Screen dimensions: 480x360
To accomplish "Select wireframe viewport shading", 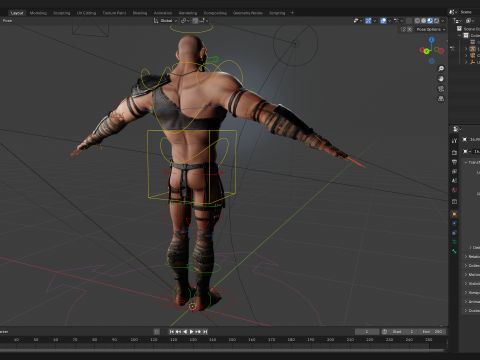I will (x=417, y=21).
